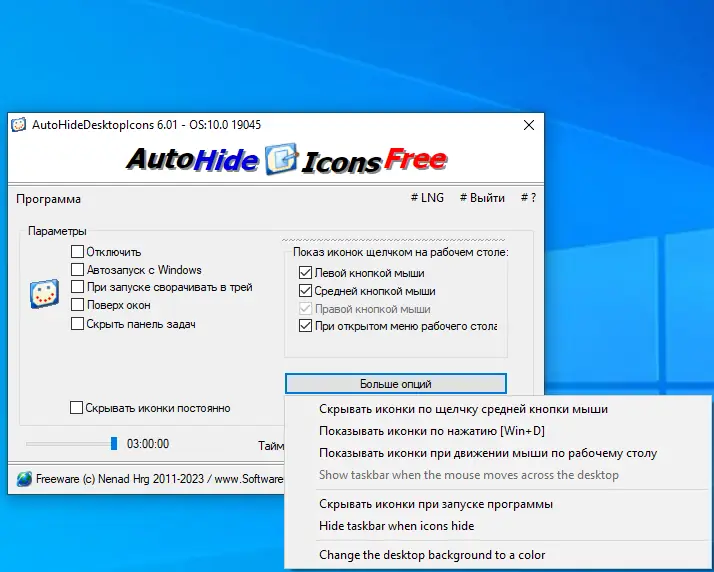Click the AutoHideDesktopIcons title bar icon

click(x=19, y=125)
